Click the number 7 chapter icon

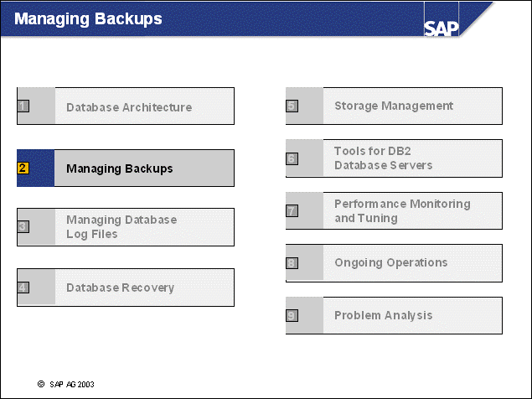point(292,211)
